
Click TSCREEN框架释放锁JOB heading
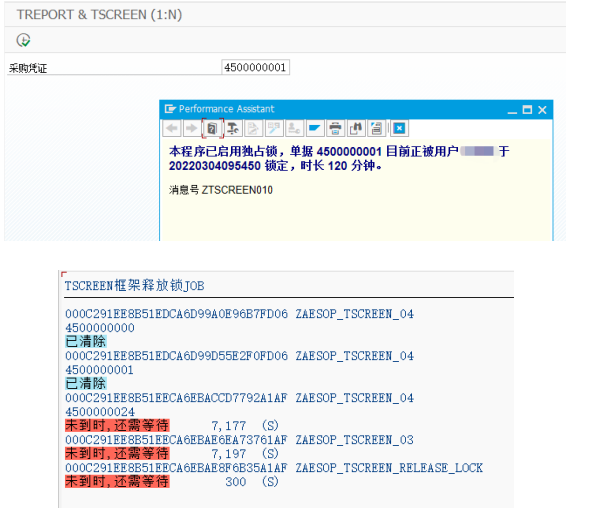[134, 285]
